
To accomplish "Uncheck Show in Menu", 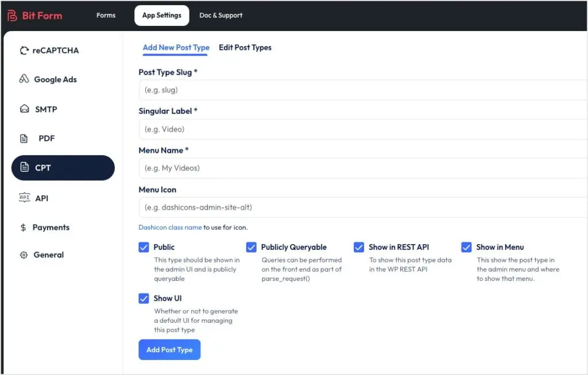I will pos(466,247).
